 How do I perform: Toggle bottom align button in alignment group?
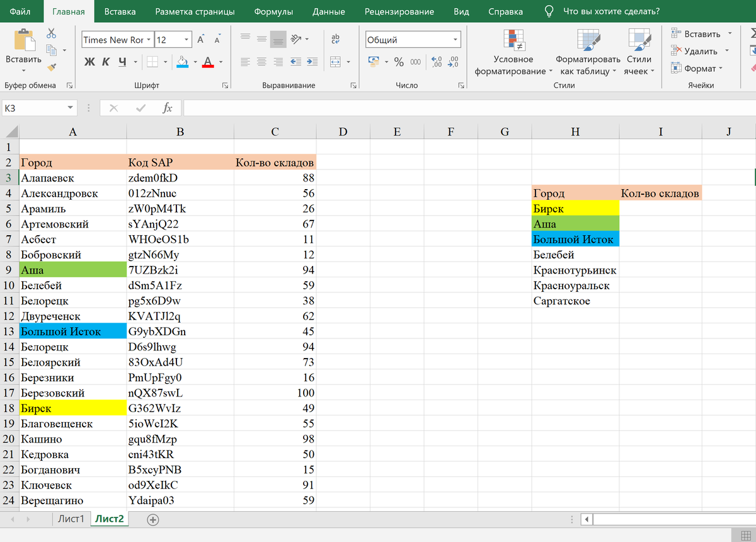click(278, 39)
